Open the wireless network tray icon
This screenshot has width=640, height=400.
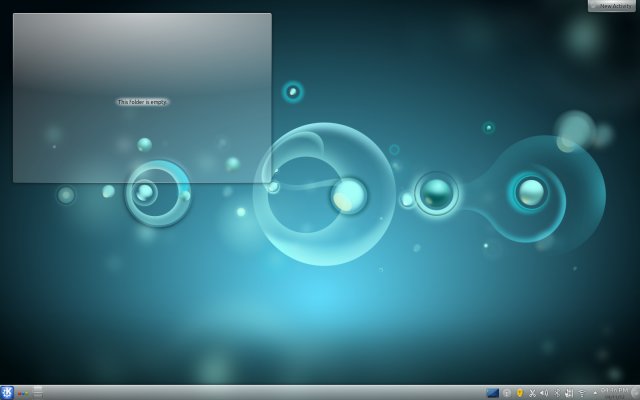(582, 393)
